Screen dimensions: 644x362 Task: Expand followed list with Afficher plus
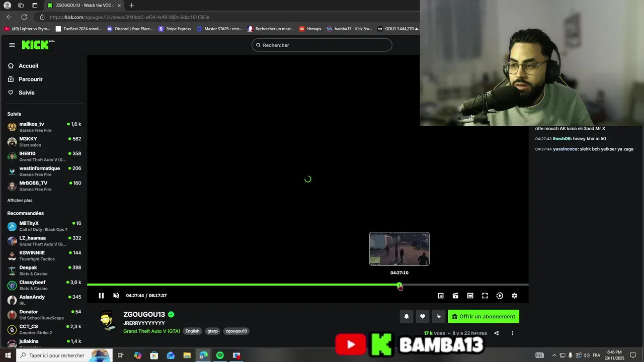pos(20,200)
